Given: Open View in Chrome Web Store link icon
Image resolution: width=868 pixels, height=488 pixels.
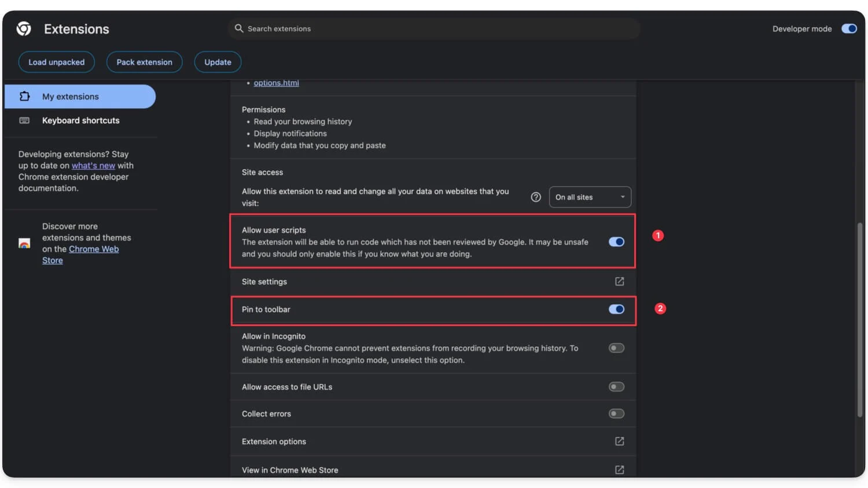Looking at the screenshot, I should (x=619, y=469).
